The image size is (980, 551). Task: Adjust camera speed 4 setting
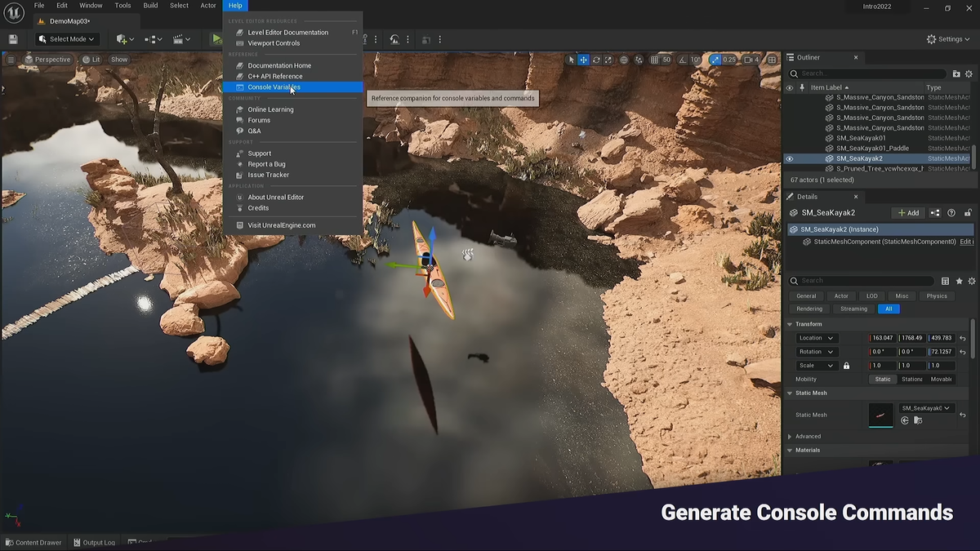coord(751,60)
